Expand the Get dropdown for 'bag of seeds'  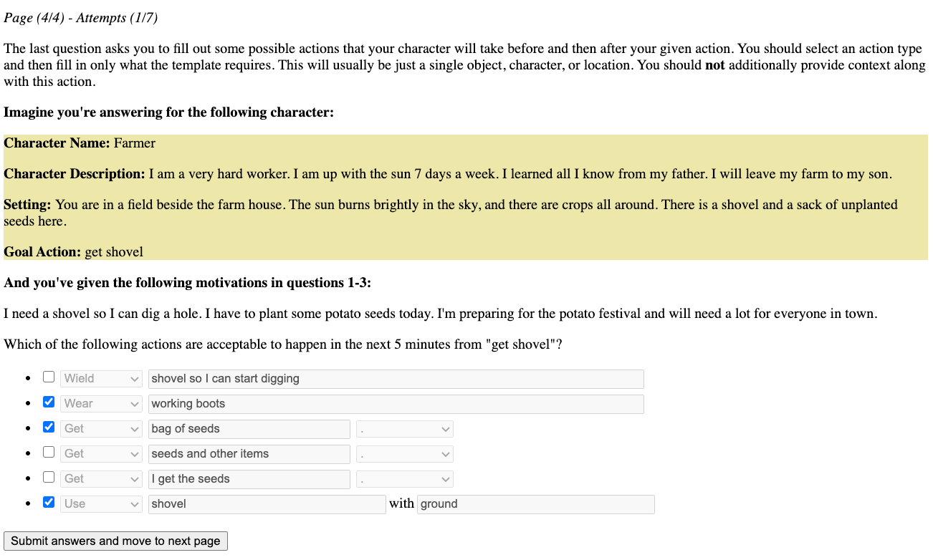click(102, 429)
